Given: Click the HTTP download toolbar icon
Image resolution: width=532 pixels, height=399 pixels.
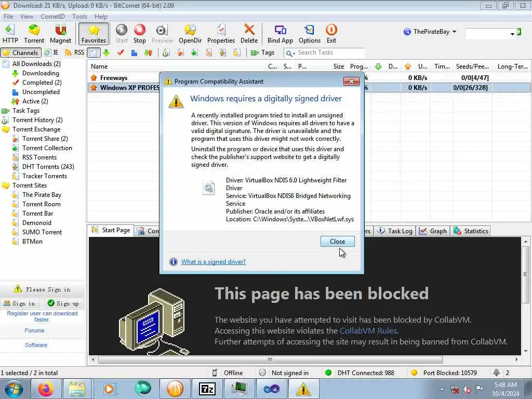Looking at the screenshot, I should (x=10, y=34).
